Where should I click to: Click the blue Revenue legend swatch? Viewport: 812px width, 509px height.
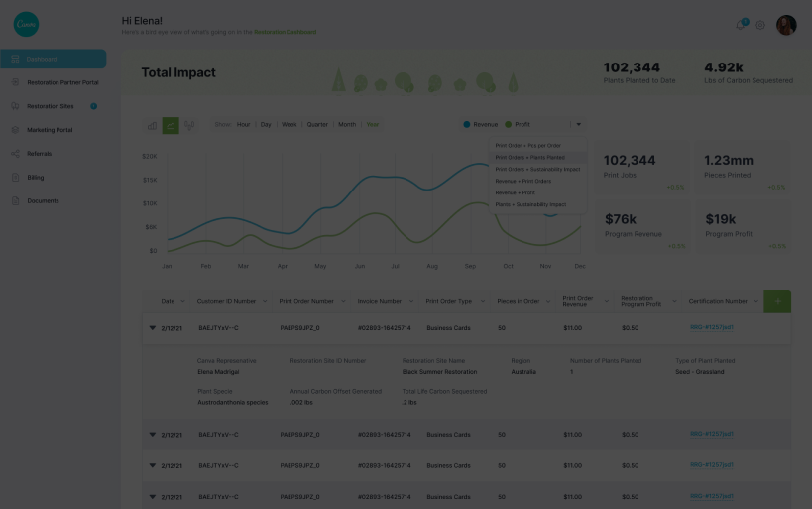[468, 125]
